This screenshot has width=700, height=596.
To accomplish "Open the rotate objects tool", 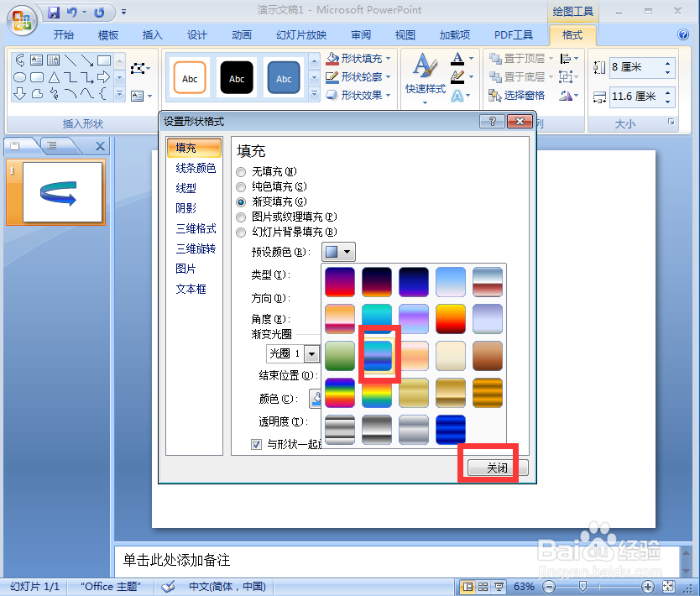I will pyautogui.click(x=569, y=95).
